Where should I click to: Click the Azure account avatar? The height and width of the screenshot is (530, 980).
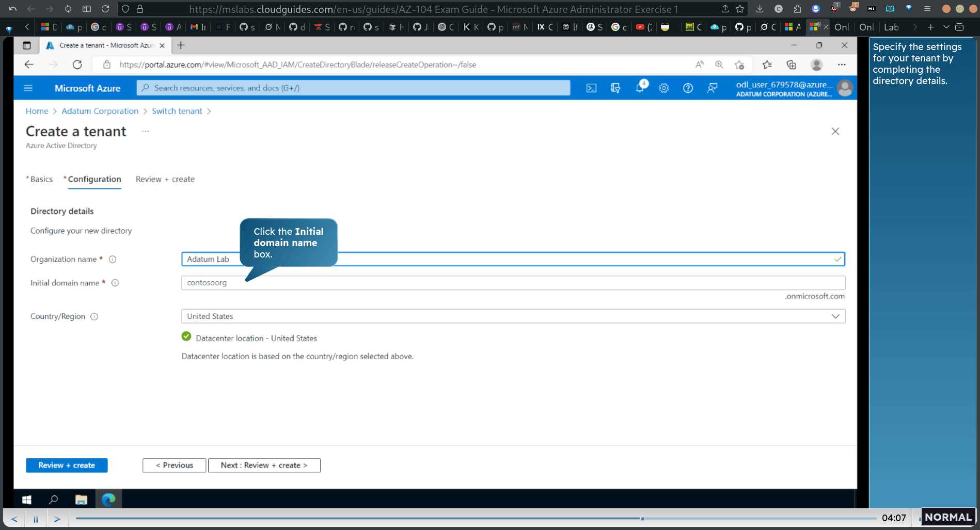point(845,88)
